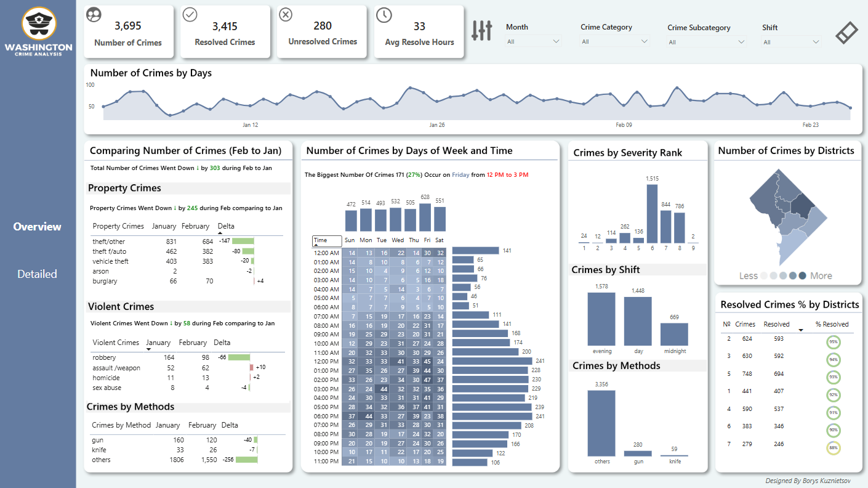Click the arson row in Property Crimes
The height and width of the screenshot is (488, 868).
point(187,271)
